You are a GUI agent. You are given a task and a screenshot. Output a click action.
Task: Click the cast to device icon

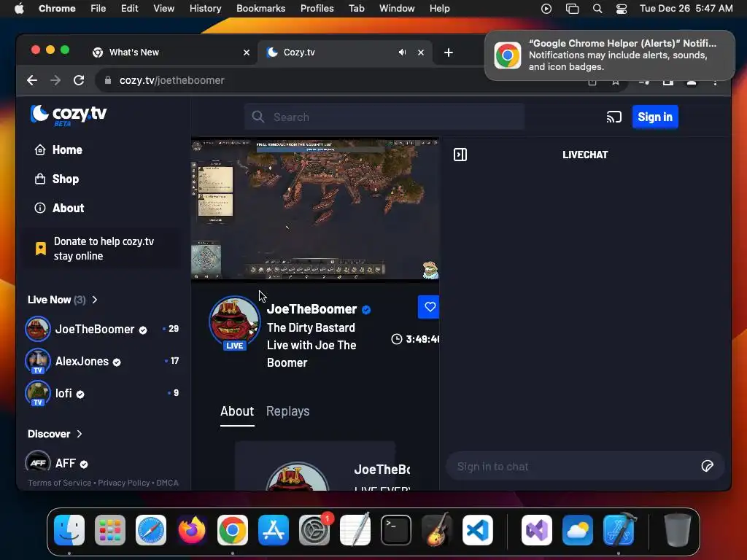point(614,117)
